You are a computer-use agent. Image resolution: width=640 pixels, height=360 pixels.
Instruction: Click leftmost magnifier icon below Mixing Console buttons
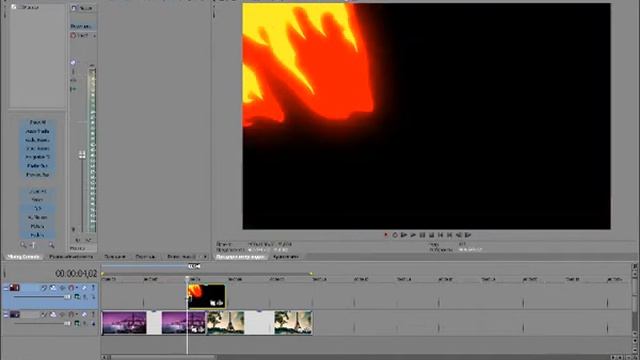23,245
